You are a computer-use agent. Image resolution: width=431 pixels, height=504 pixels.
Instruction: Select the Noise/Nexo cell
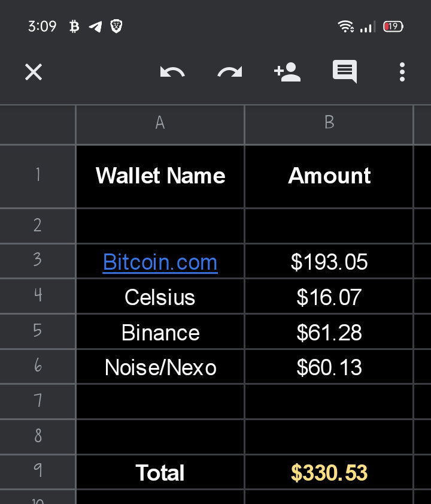pyautogui.click(x=160, y=367)
